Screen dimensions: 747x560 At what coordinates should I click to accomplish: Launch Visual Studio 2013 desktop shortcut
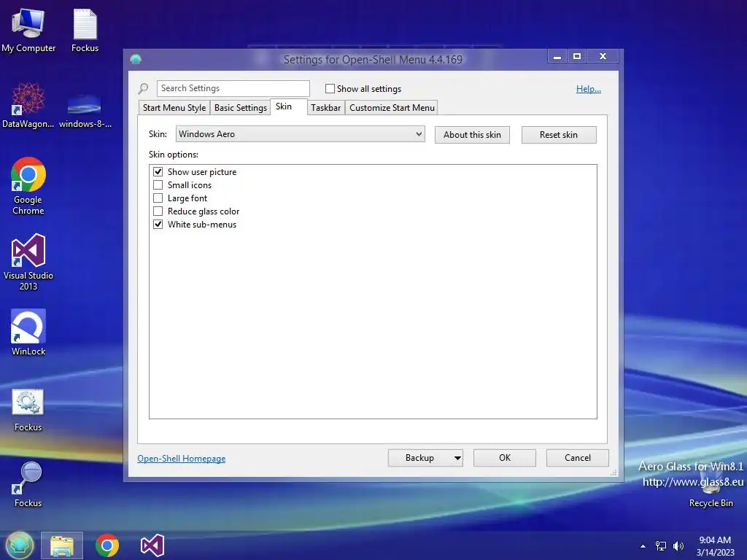(28, 262)
